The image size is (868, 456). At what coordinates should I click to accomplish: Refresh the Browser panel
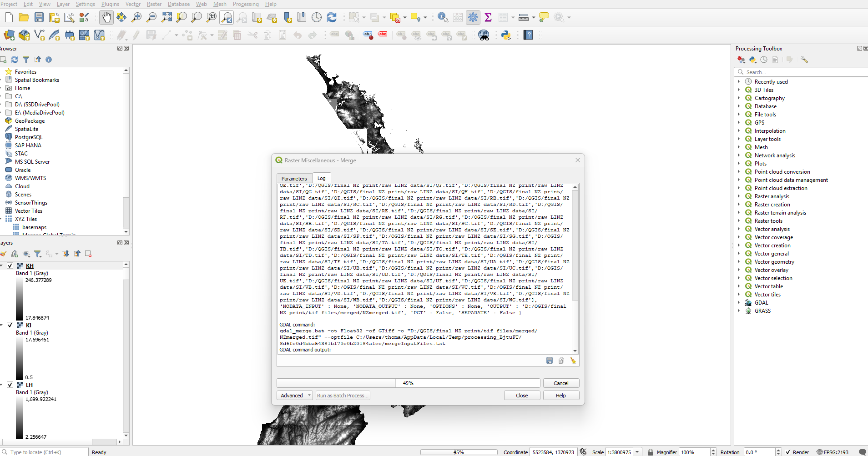[x=15, y=60]
